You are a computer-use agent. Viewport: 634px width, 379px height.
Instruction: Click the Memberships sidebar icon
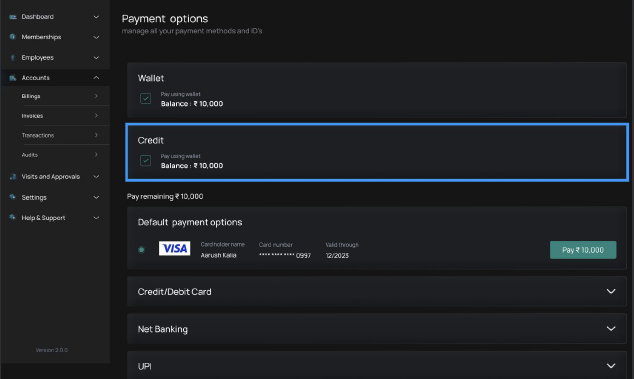tap(13, 37)
